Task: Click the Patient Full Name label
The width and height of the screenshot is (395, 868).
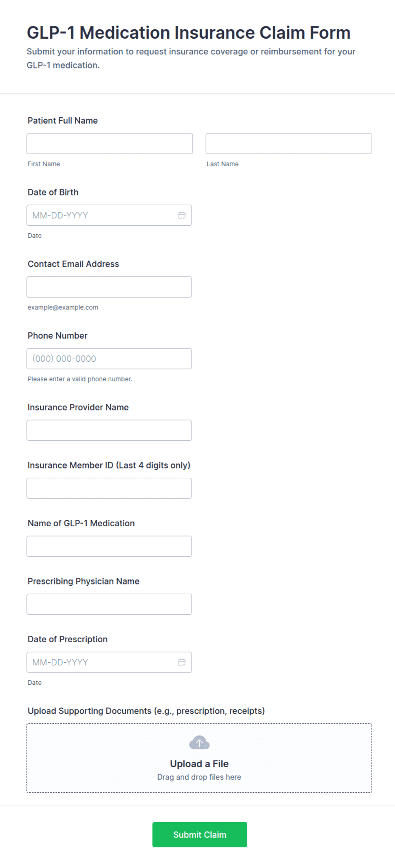Action: click(x=63, y=121)
